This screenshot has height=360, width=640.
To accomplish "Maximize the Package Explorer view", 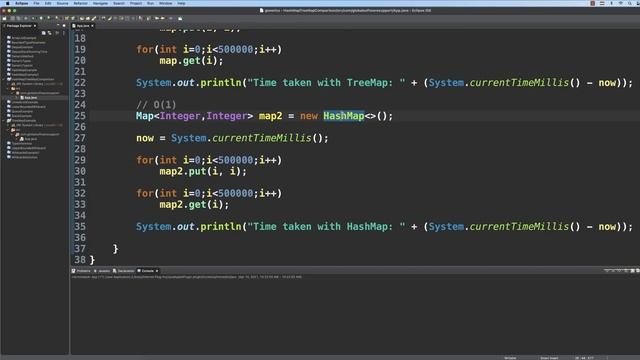I will click(64, 25).
